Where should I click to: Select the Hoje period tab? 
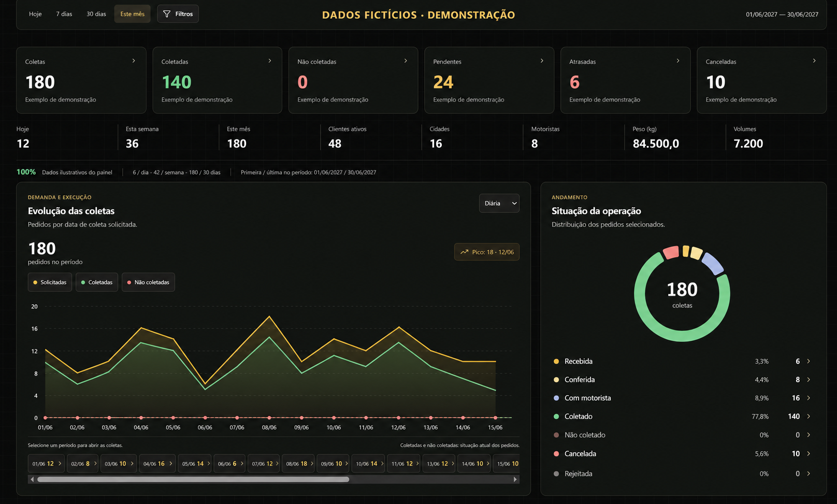click(x=35, y=14)
